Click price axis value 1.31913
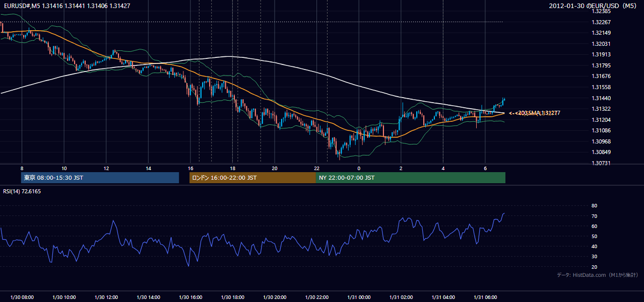Viewport: 644px width, 302px height. (x=601, y=54)
